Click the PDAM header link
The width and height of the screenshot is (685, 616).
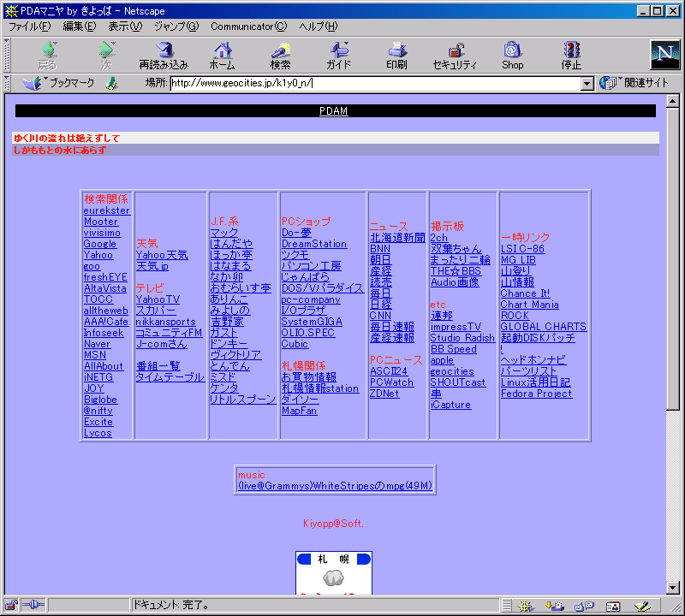[333, 111]
